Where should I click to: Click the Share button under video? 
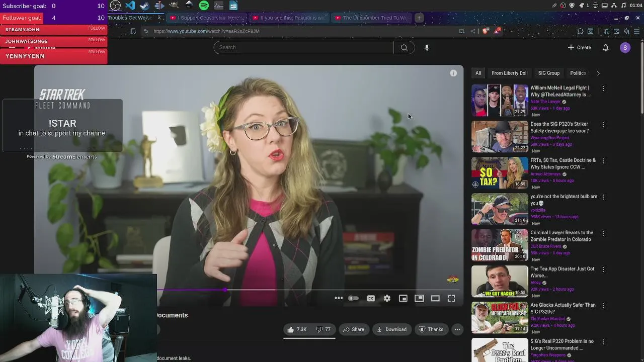click(354, 329)
